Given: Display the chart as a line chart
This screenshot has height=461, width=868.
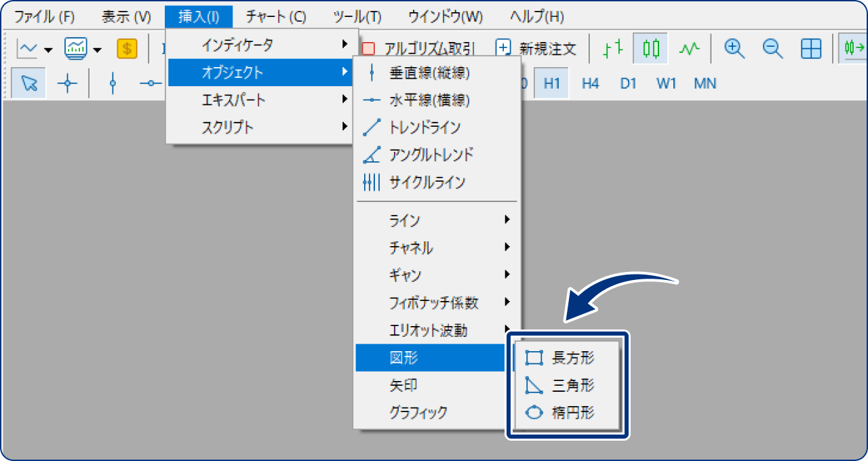Looking at the screenshot, I should click(x=688, y=49).
